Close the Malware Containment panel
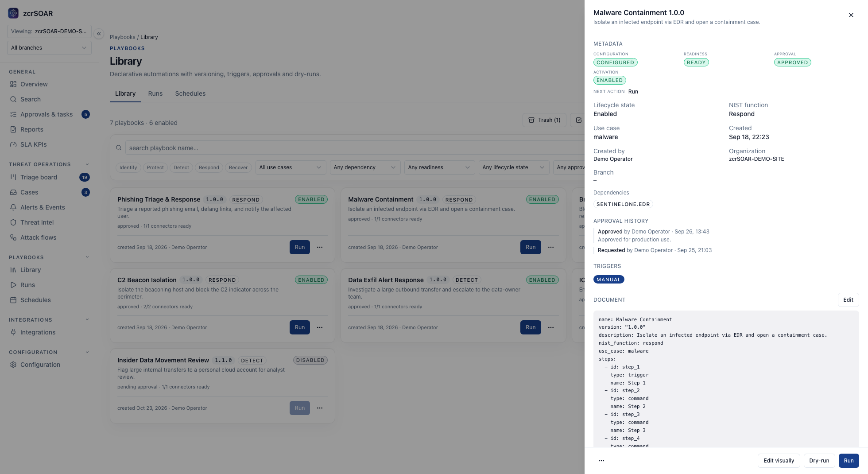The height and width of the screenshot is (474, 868). 851,15
